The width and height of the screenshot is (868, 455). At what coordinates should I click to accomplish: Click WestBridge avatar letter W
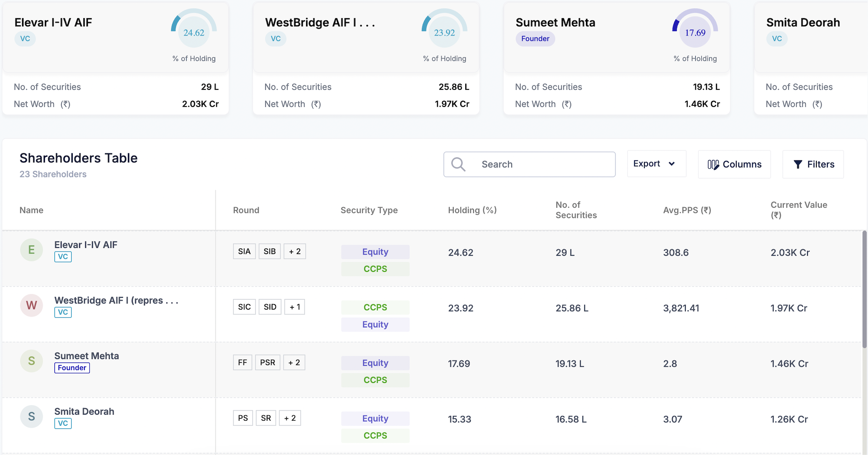pos(31,305)
